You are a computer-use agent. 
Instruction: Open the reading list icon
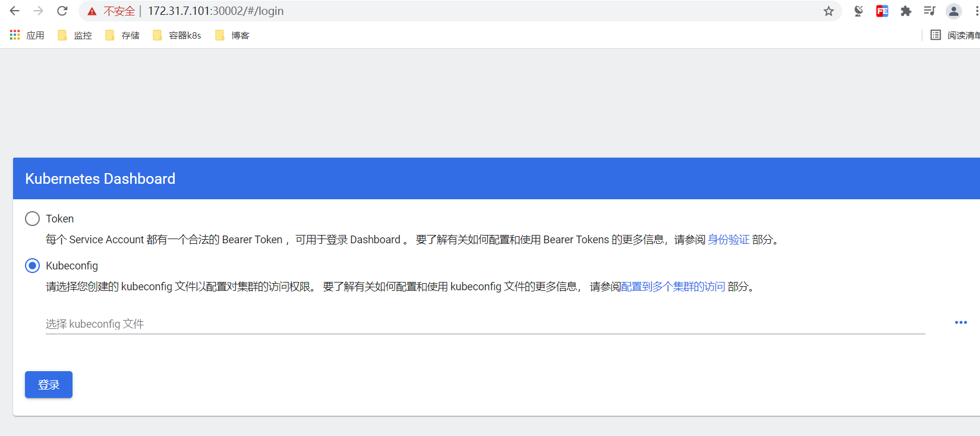(x=935, y=35)
